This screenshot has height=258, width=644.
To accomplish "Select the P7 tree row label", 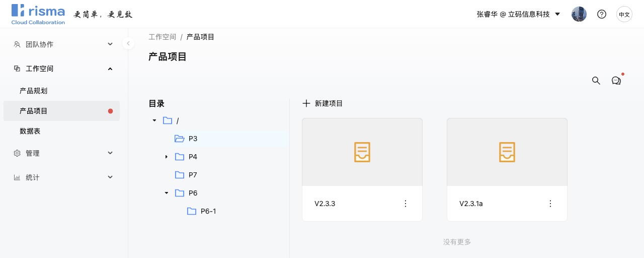I will [193, 175].
